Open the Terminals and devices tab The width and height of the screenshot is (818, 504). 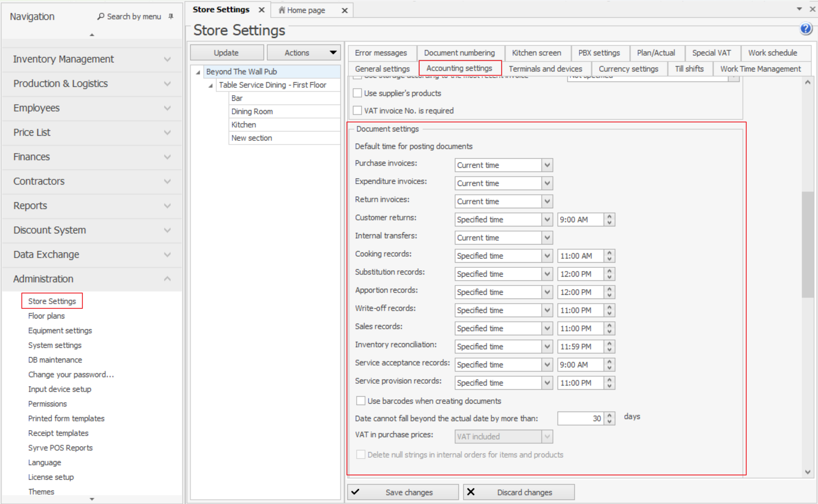(545, 69)
